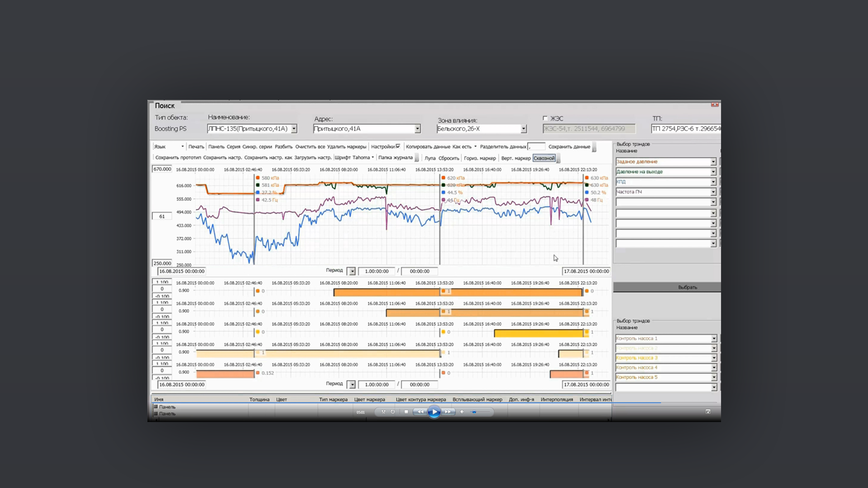Mute using the speaker volume icon

462,412
